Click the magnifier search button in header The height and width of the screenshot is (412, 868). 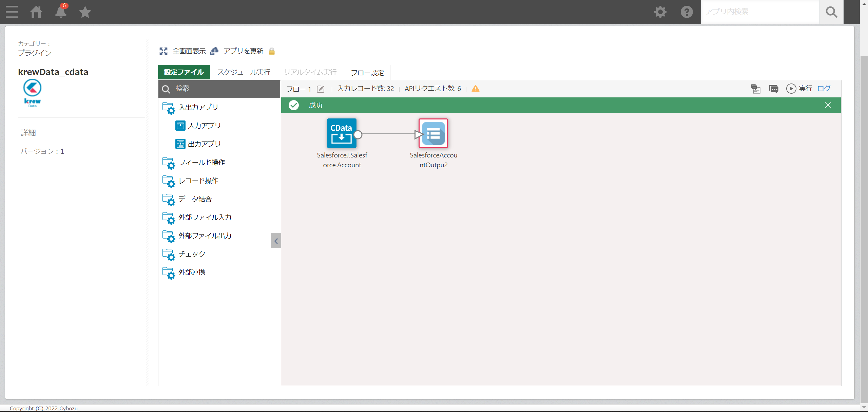coord(831,12)
